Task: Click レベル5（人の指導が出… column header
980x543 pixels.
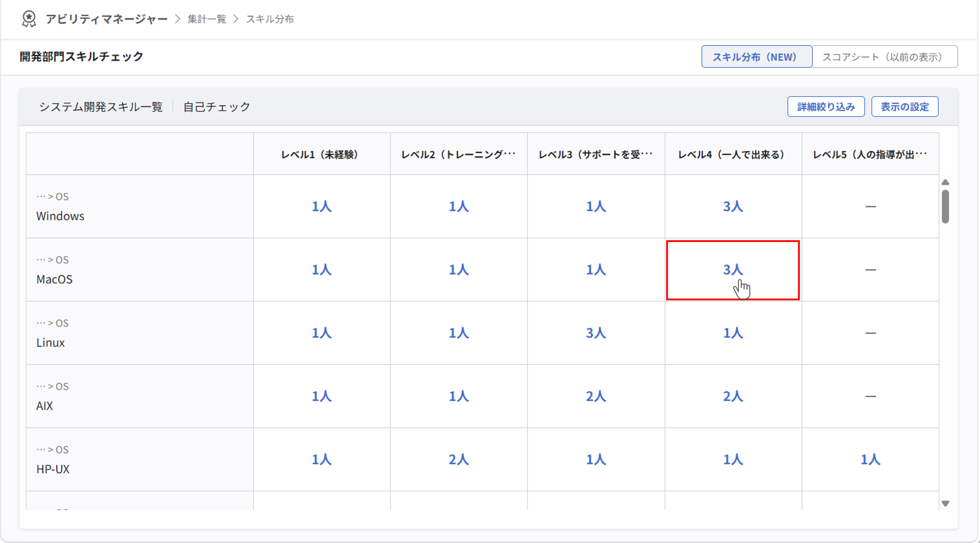Action: click(870, 154)
